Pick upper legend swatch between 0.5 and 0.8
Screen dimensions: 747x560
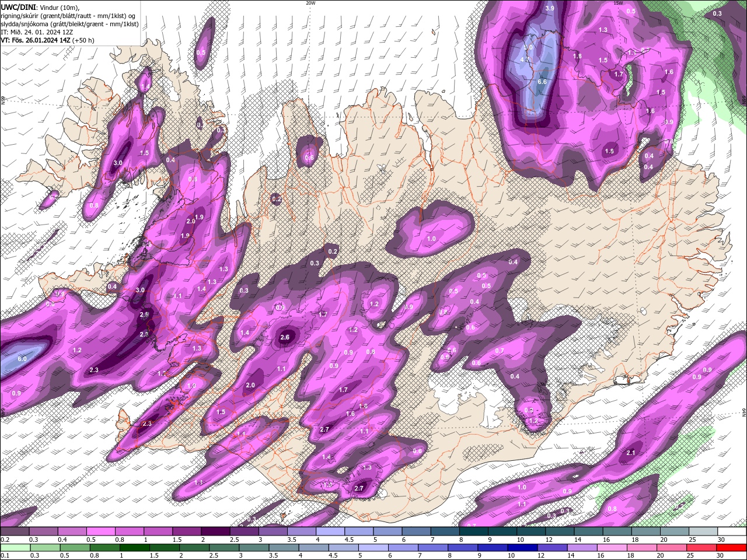[100, 531]
